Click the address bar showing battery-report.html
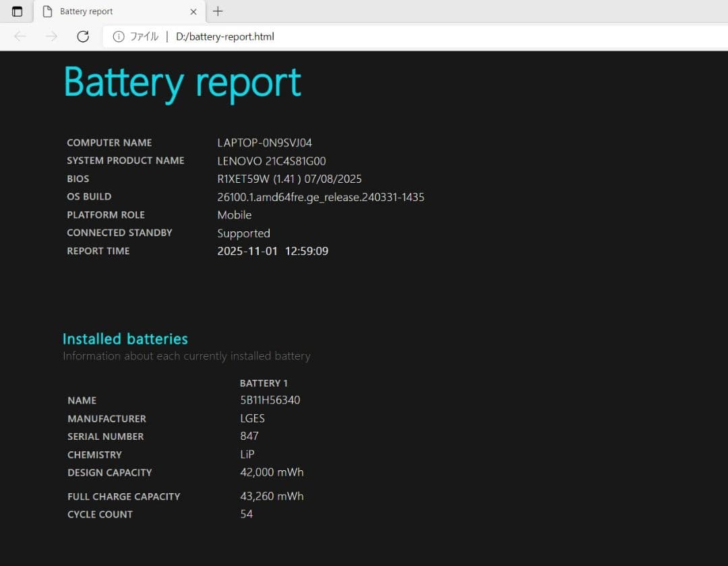 pyautogui.click(x=224, y=36)
